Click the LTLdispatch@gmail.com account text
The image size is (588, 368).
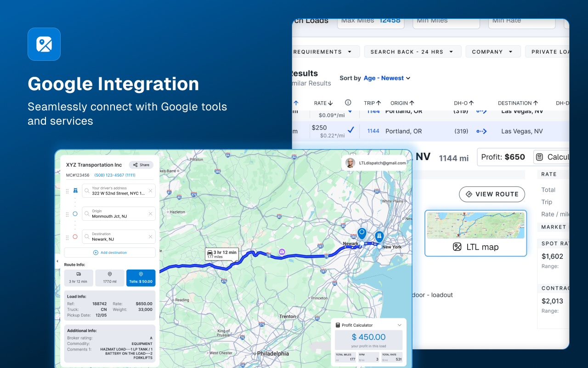[x=382, y=163]
